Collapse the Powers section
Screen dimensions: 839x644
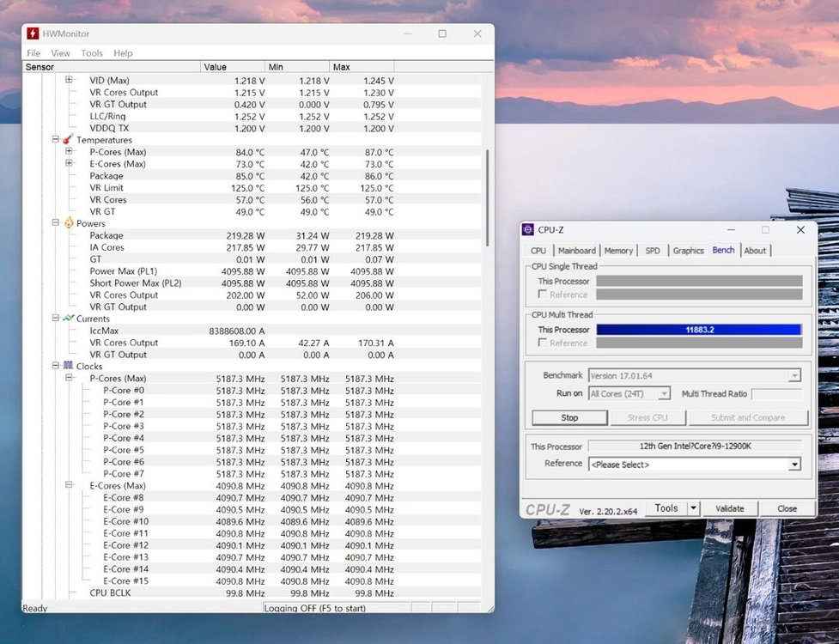(56, 222)
